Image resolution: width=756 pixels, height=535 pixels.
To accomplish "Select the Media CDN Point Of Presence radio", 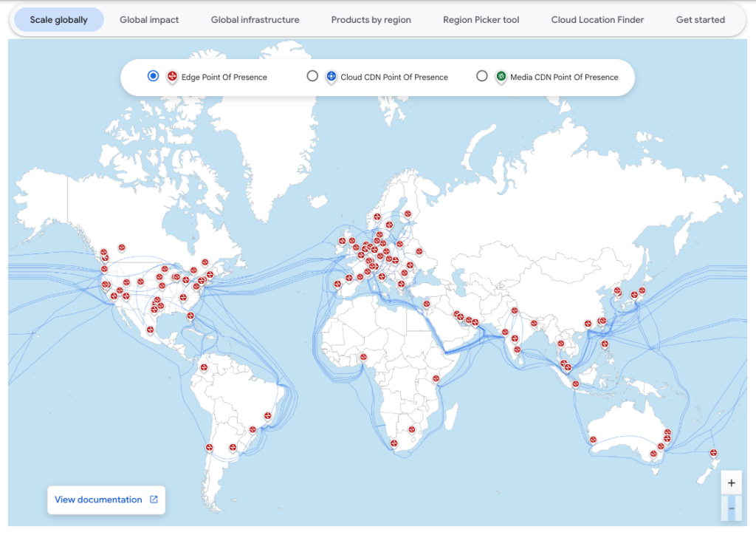I will (x=481, y=75).
